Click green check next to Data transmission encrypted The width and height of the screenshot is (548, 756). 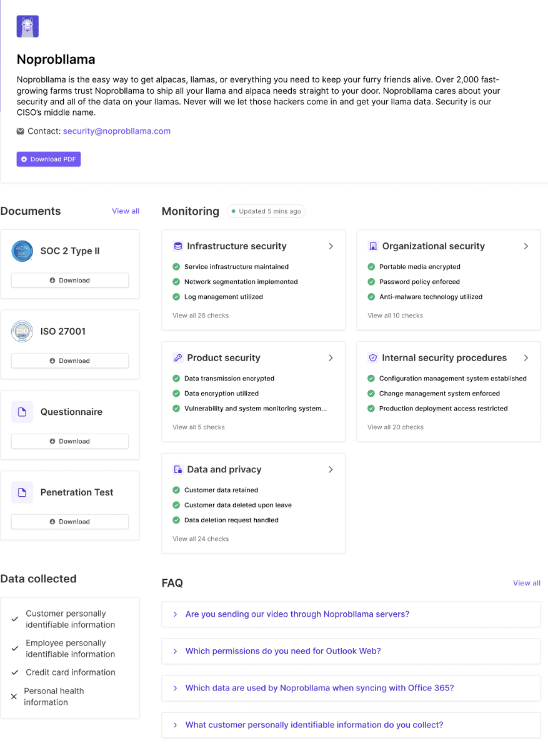click(176, 379)
